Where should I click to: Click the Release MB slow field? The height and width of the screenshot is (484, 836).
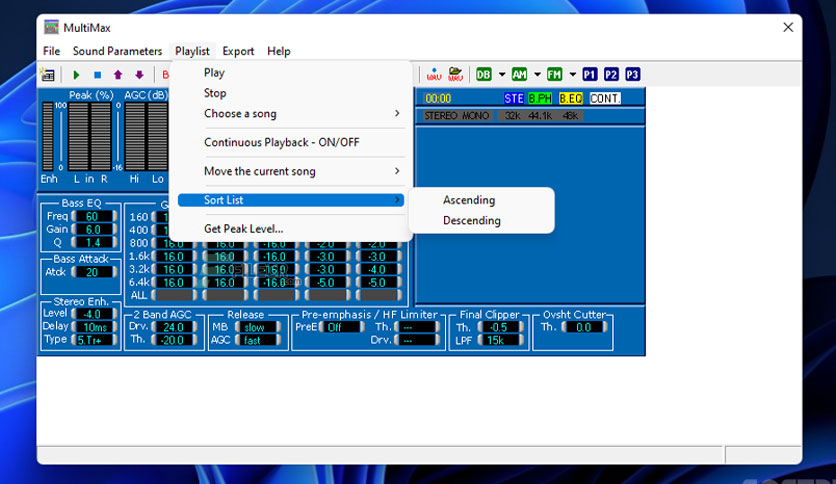258,327
